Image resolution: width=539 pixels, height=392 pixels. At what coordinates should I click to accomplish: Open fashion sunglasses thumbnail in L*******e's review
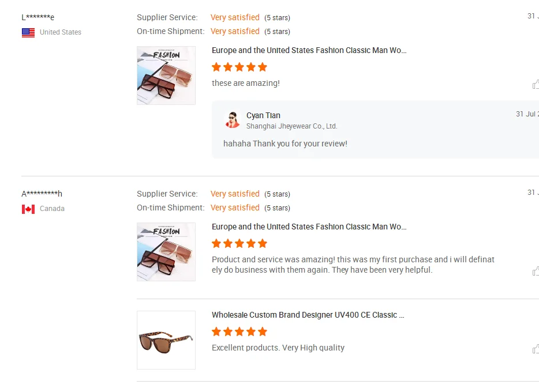[166, 76]
